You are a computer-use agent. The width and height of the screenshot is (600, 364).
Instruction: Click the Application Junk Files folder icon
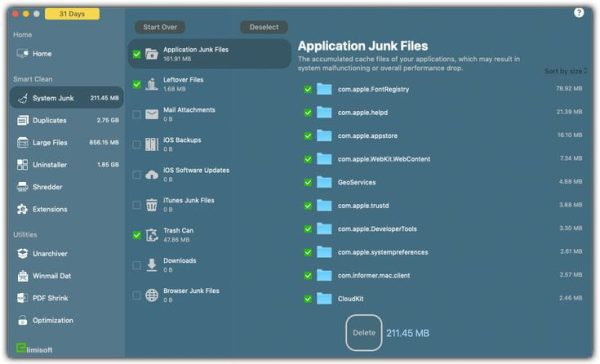152,54
